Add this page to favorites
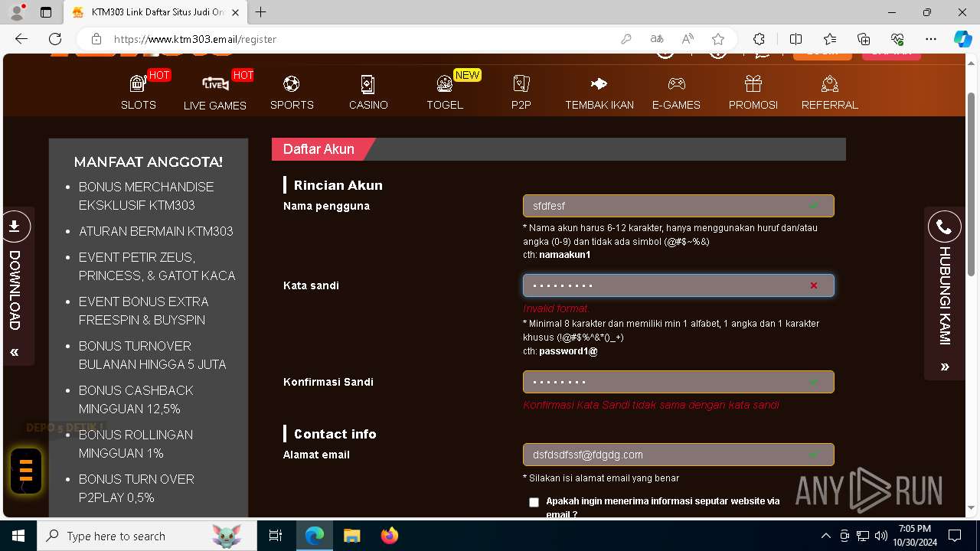Viewport: 980px width, 551px height. [x=718, y=39]
